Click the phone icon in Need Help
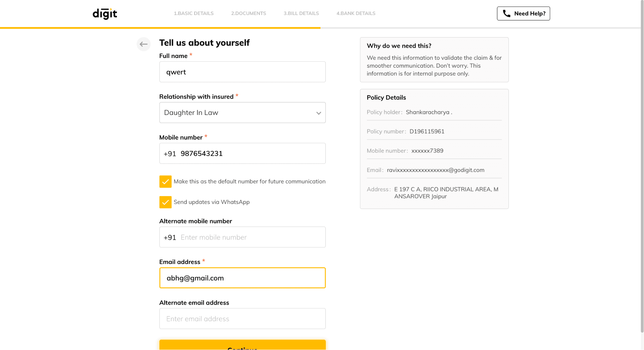The height and width of the screenshot is (350, 644). 507,13
